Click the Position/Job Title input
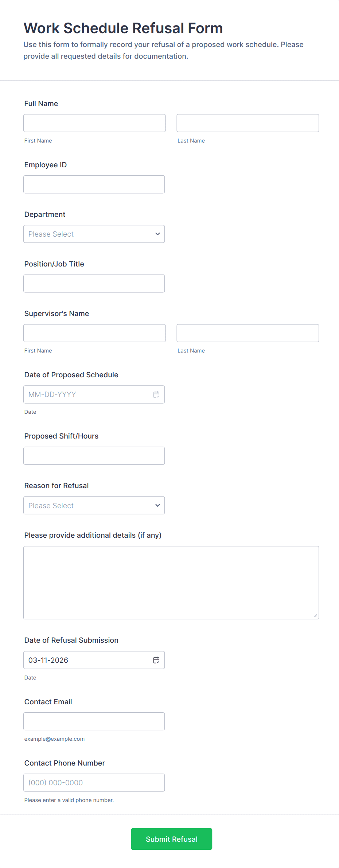Screen dimensions: 339x868 coord(94,284)
